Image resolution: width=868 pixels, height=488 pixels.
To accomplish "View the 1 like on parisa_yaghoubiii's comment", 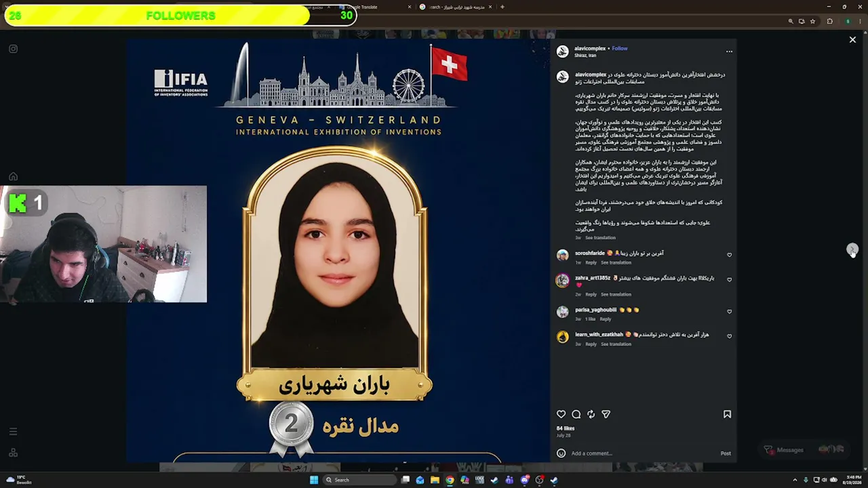I will coord(590,319).
